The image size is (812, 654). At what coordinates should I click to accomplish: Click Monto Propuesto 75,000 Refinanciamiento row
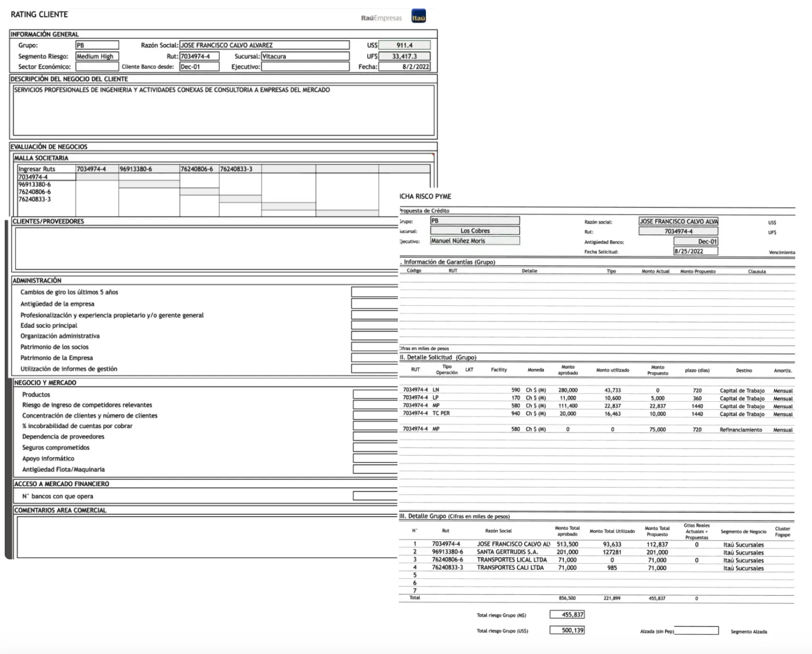tap(658, 429)
